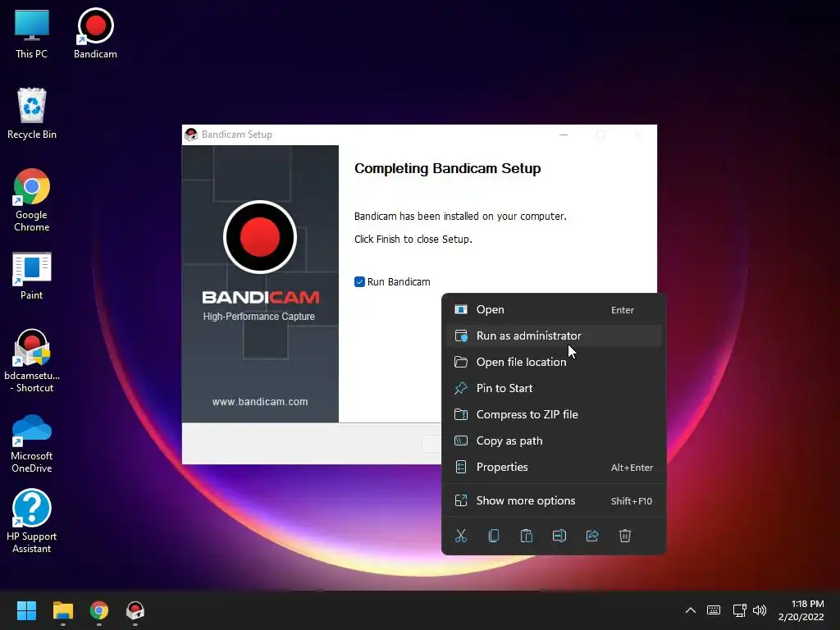Click the Rename icon in context menu
This screenshot has height=630, width=840.
pos(559,535)
